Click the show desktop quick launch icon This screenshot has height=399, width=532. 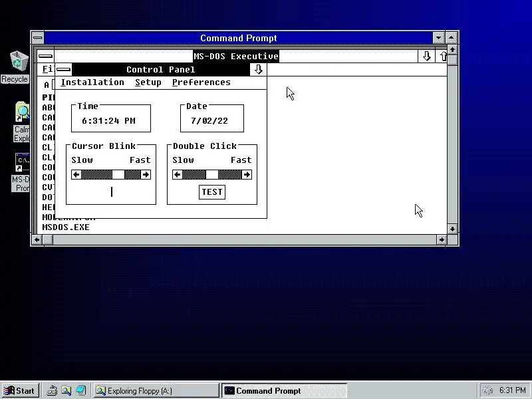(x=81, y=390)
